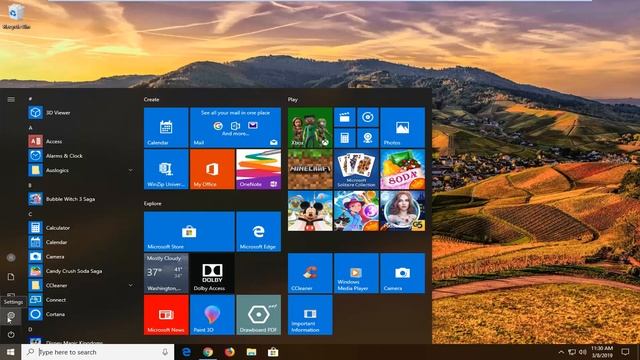
Task: Click the 'Create' group heading
Action: pyautogui.click(x=151, y=99)
